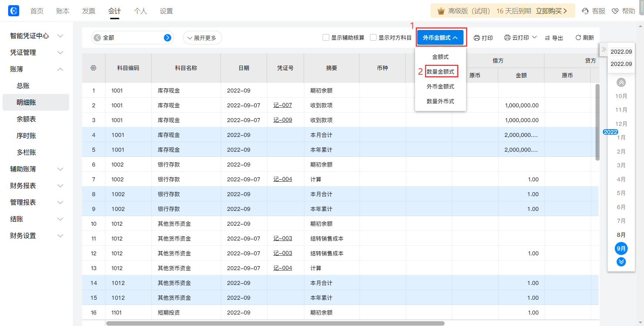The height and width of the screenshot is (326, 644).
Task: Open voucher 记-003 in row 11
Action: [x=283, y=238]
